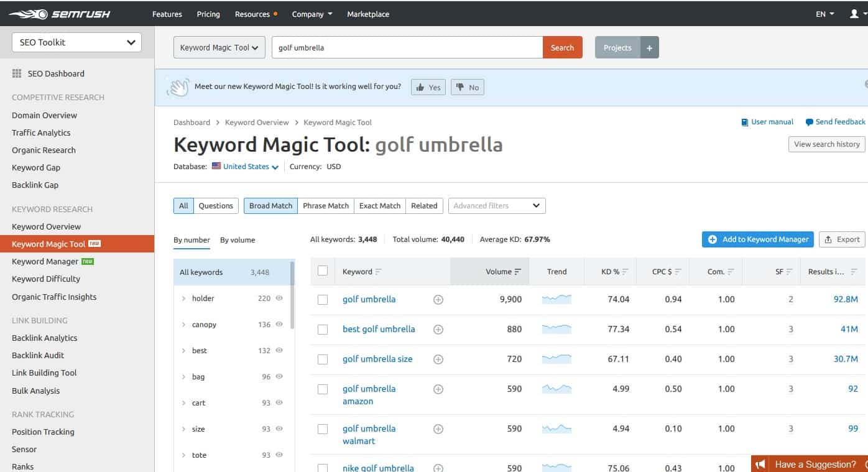The height and width of the screenshot is (472, 868).
Task: Click the Volume column sort icon
Action: click(518, 272)
